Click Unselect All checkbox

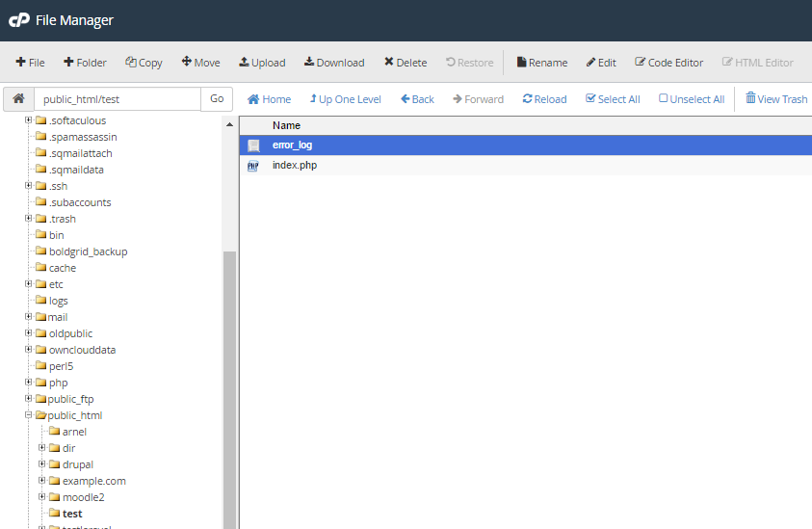(692, 99)
